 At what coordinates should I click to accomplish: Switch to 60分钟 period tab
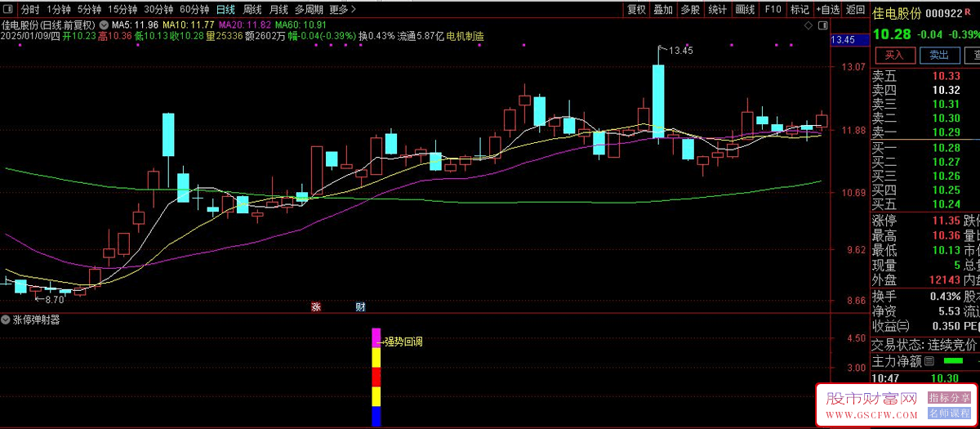(194, 10)
